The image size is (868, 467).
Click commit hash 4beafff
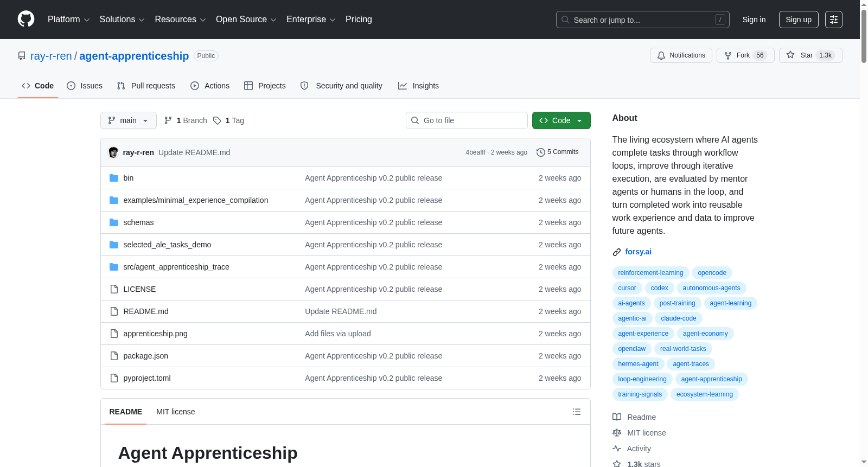475,152
